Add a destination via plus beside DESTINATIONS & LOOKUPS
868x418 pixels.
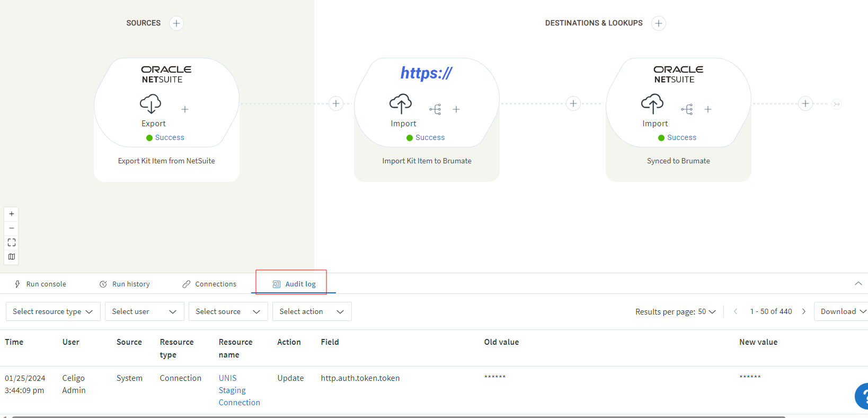[658, 23]
